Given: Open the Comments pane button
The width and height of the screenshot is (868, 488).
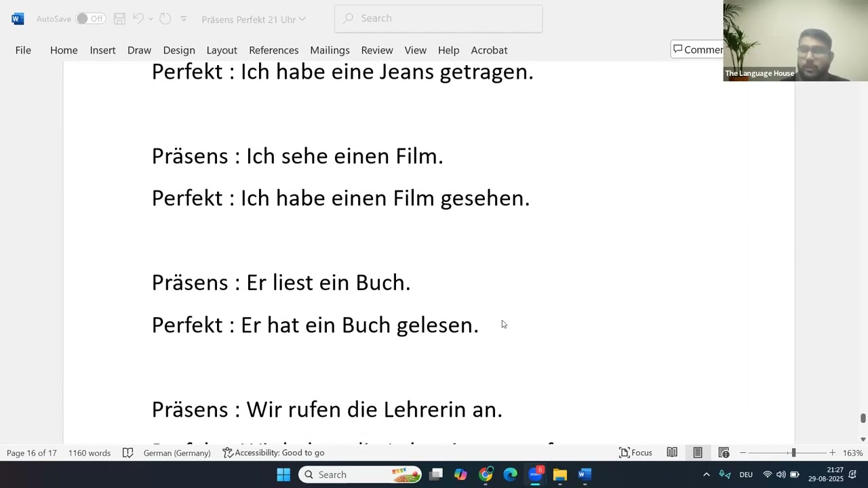Looking at the screenshot, I should [697, 49].
